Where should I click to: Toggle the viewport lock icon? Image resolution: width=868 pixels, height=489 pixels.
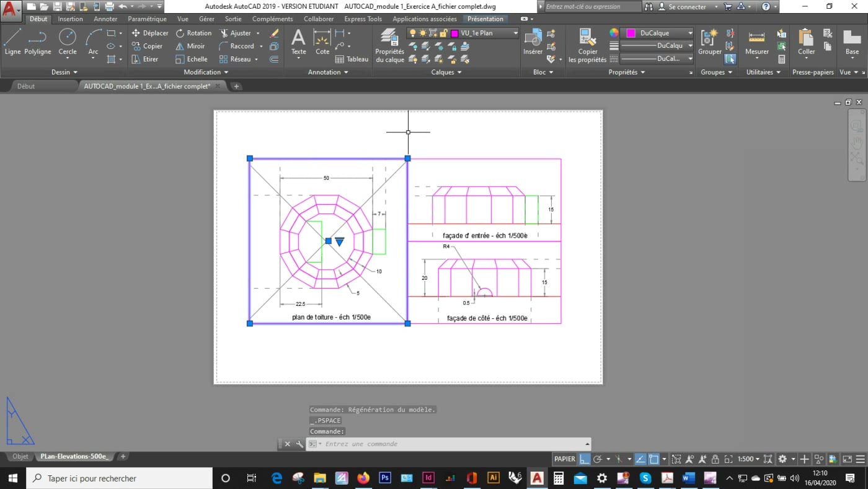(x=716, y=459)
